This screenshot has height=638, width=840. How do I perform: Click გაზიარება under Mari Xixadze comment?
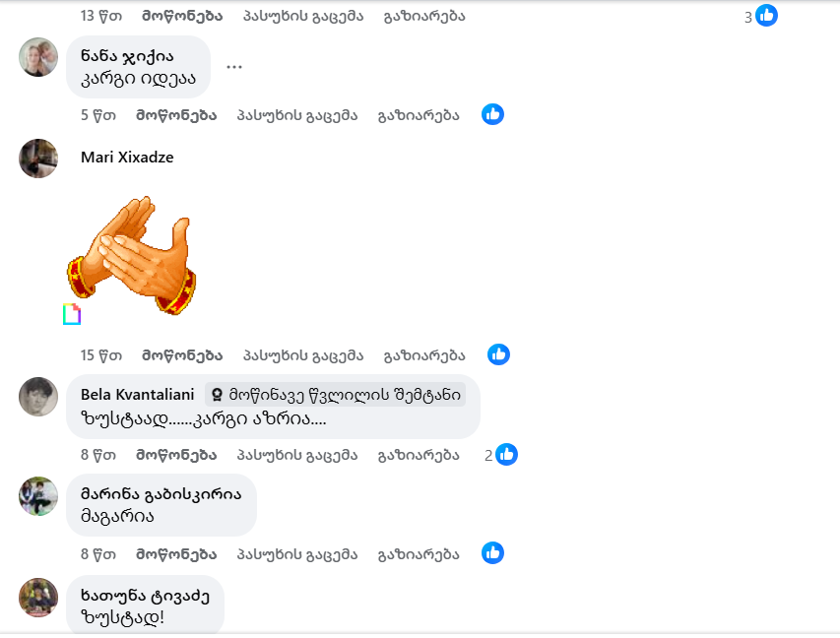pos(424,355)
